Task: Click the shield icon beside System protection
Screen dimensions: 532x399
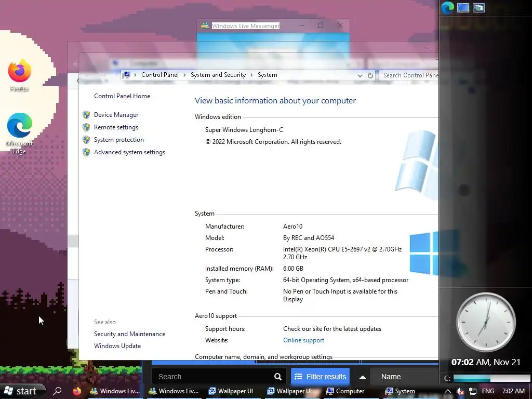Action: 86,140
